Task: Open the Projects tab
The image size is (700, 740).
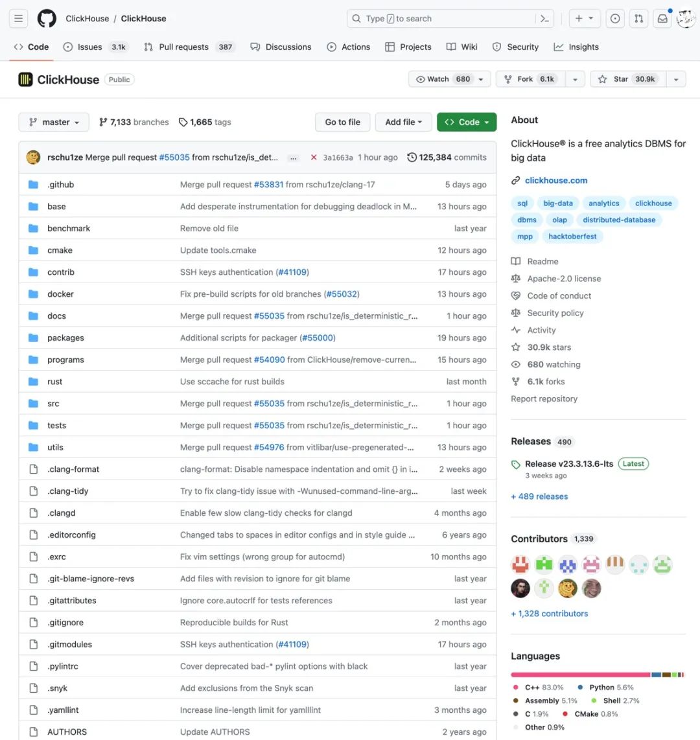Action: click(408, 47)
